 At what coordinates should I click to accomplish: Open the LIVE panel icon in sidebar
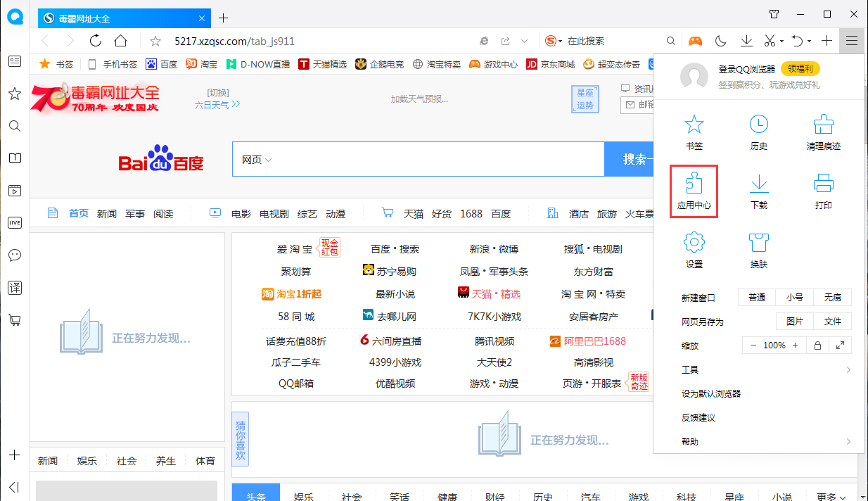[15, 222]
